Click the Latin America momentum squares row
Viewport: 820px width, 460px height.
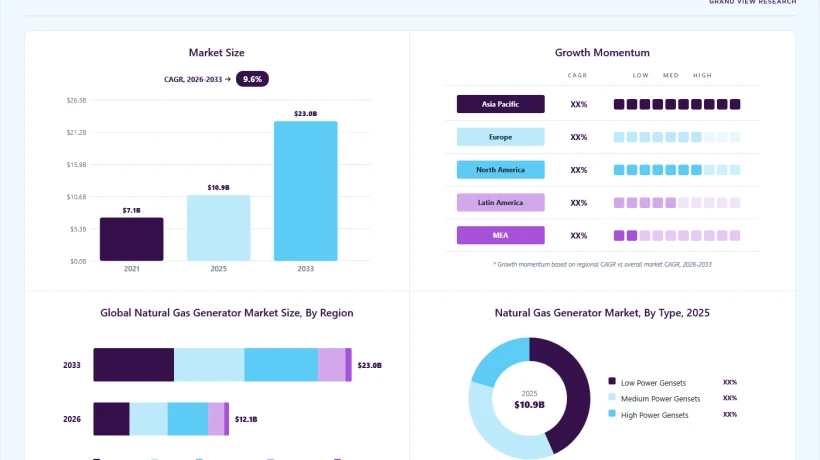pos(677,203)
